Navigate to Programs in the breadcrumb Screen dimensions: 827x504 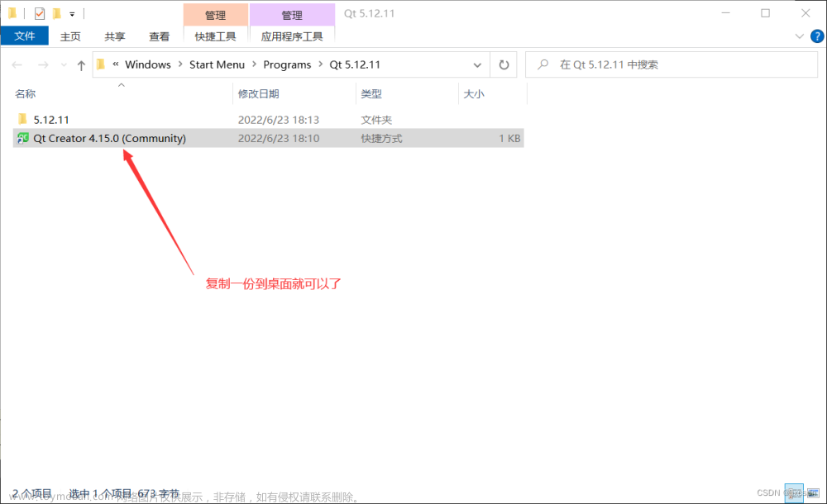(x=287, y=64)
